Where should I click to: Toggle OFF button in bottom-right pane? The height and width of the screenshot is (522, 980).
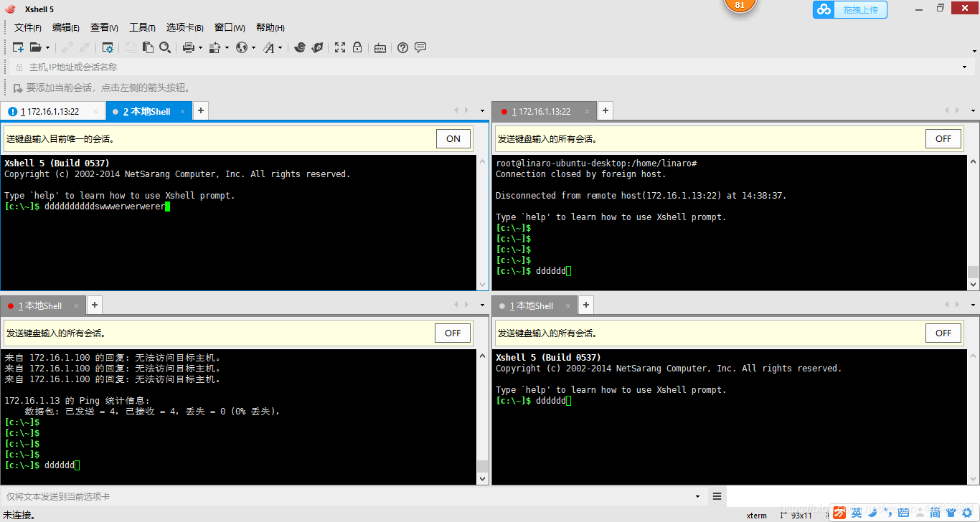click(x=943, y=333)
